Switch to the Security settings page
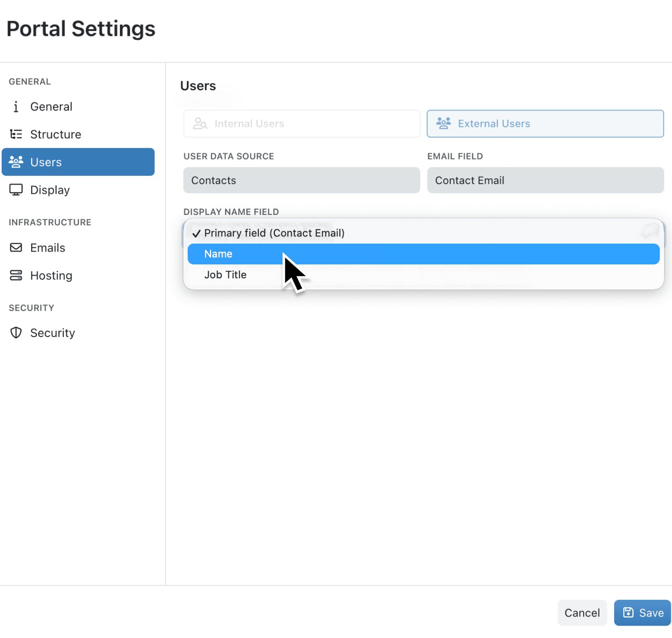The width and height of the screenshot is (672, 638). (x=52, y=333)
